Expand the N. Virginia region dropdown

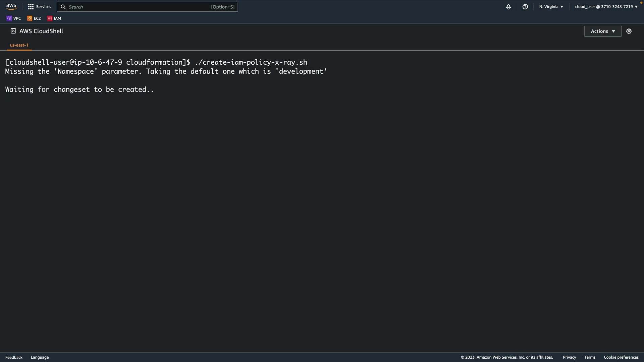[551, 7]
